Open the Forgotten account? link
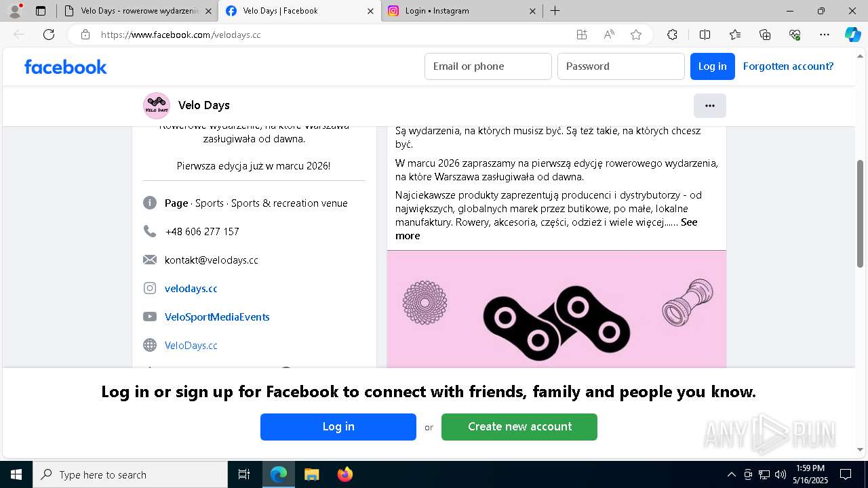This screenshot has width=868, height=488. pos(788,66)
